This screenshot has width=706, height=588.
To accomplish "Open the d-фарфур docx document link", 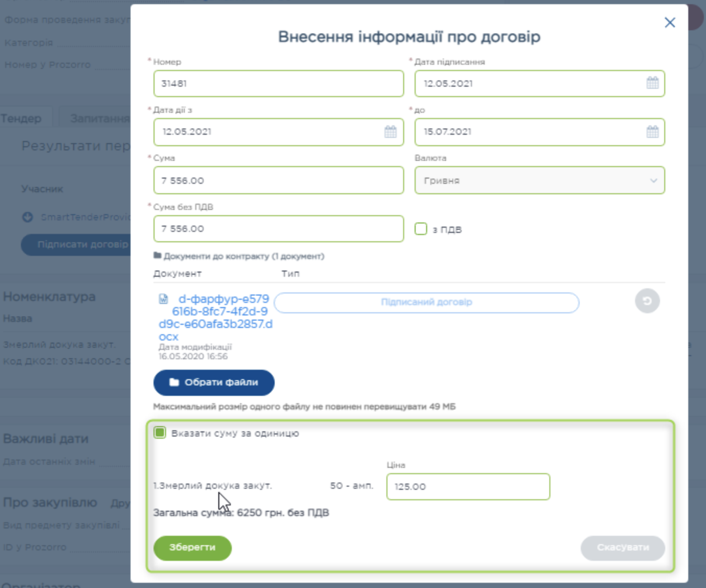I will (x=216, y=317).
